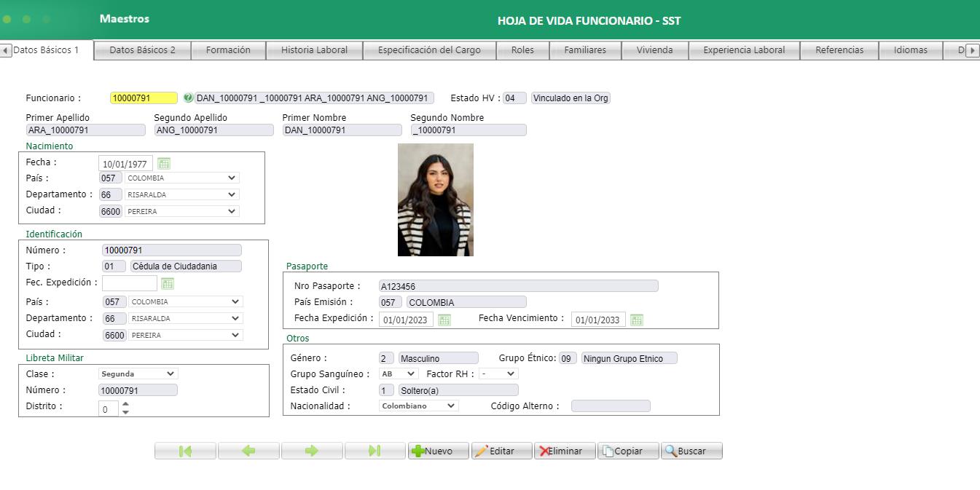Open Familiares tab
Screen dimensions: 980x490
[585, 50]
